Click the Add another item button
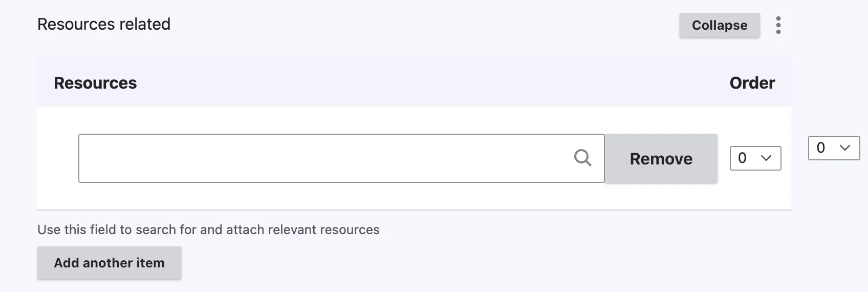868x292 pixels. 109,263
